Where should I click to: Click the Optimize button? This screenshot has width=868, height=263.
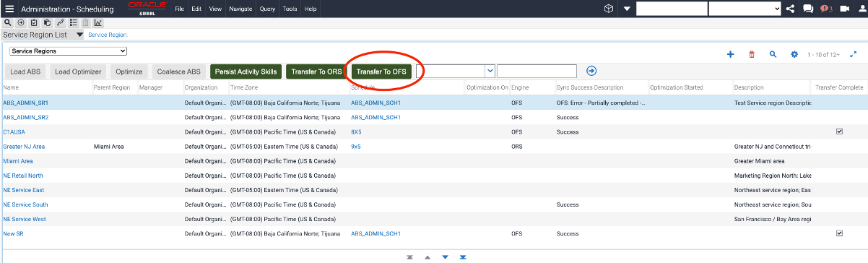(129, 72)
